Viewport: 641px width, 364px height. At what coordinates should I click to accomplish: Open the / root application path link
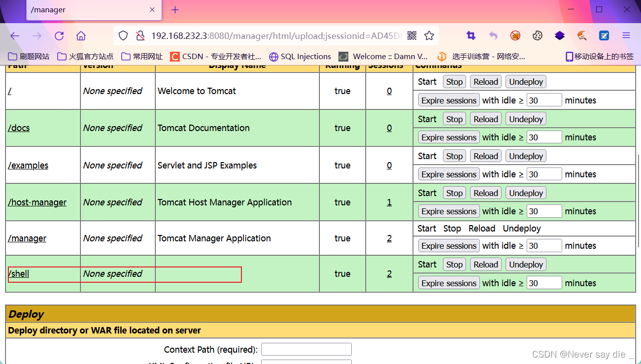pos(9,91)
